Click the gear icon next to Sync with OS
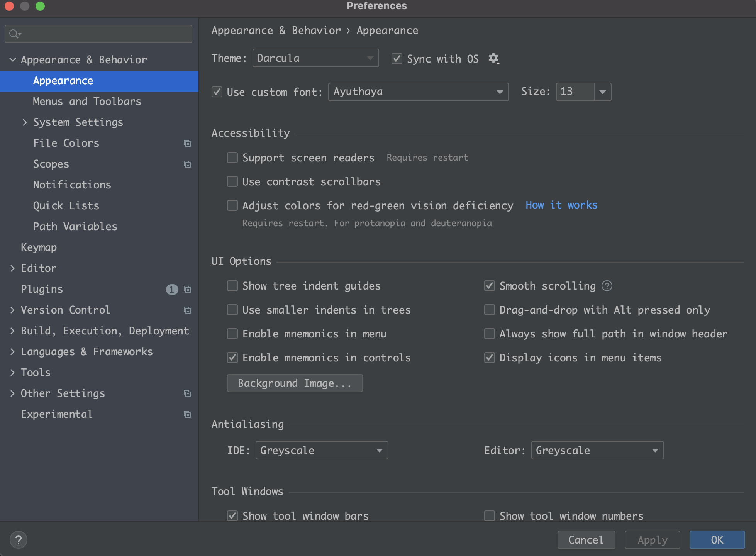Image resolution: width=756 pixels, height=556 pixels. 494,59
